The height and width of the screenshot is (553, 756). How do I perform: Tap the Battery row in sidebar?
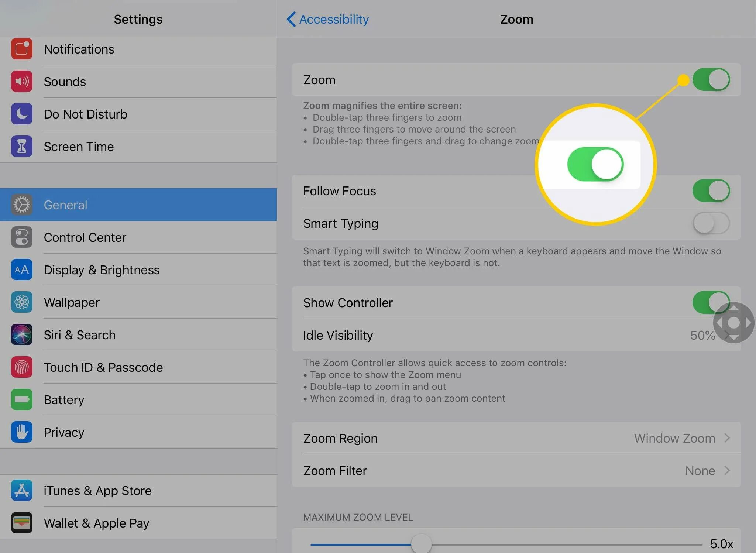(64, 400)
